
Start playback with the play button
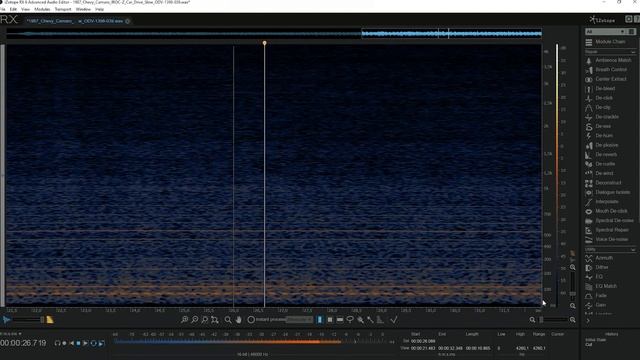pos(85,344)
